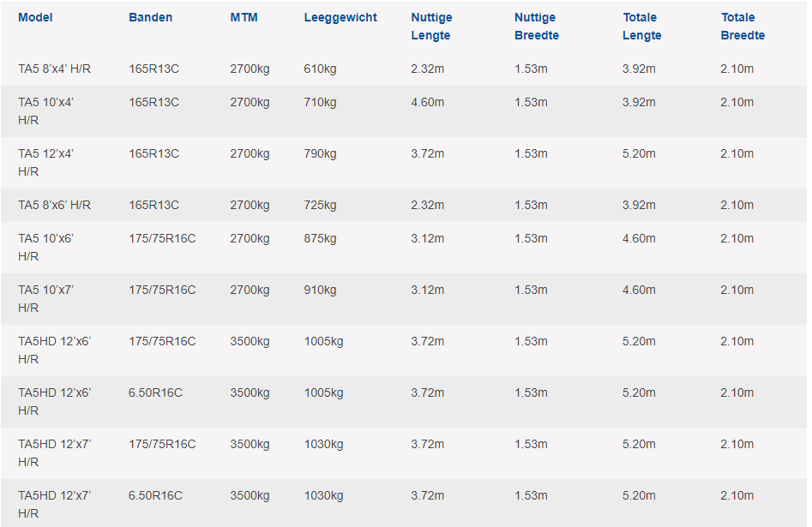Click the TA5 8'x6' H/R model cell
The height and width of the screenshot is (527, 812).
54,205
